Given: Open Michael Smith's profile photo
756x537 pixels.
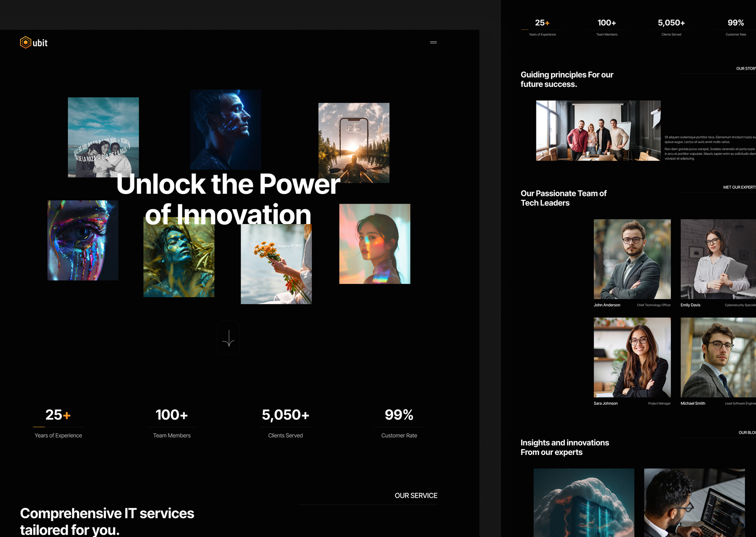Looking at the screenshot, I should [x=718, y=357].
